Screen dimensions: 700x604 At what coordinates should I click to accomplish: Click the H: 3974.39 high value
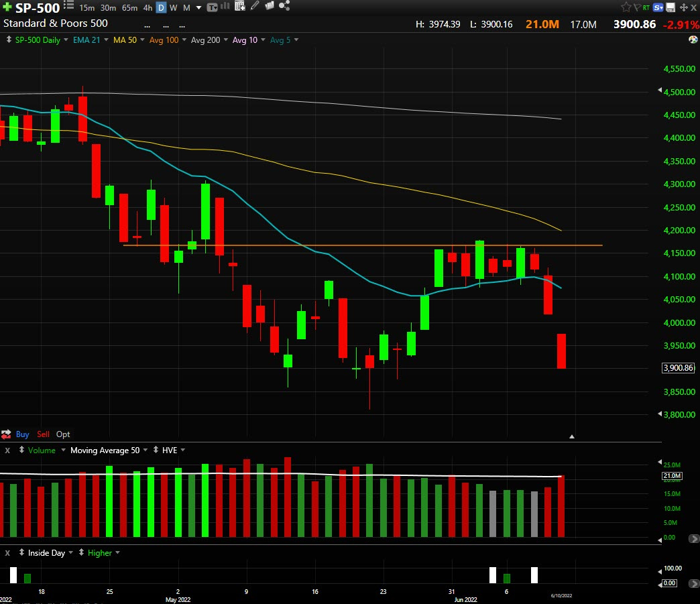coord(438,25)
